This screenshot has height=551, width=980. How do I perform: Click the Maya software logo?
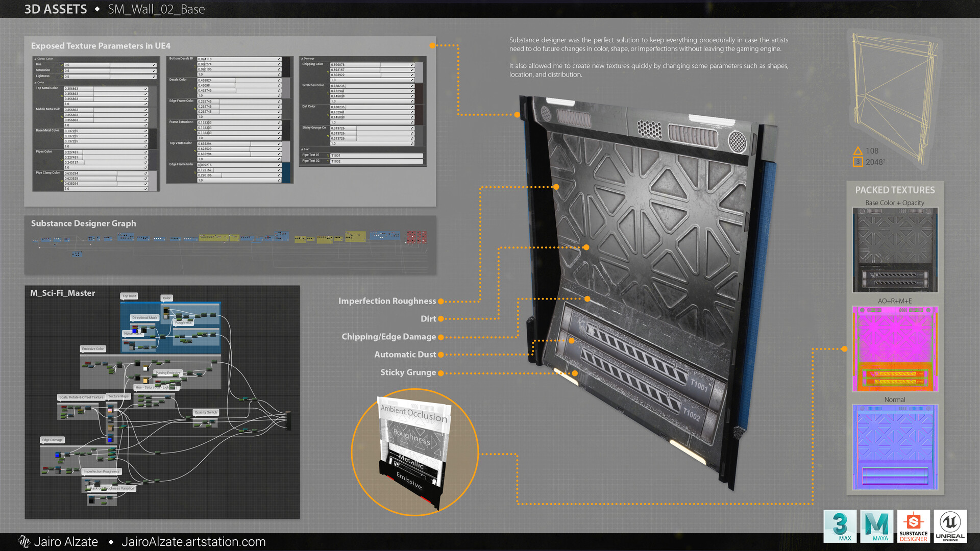pos(877,526)
